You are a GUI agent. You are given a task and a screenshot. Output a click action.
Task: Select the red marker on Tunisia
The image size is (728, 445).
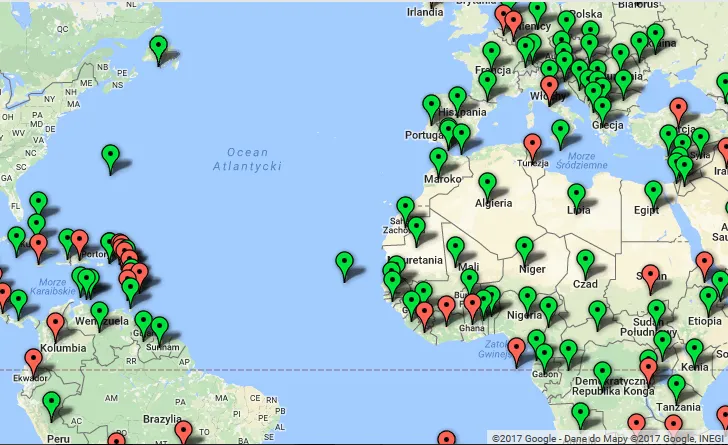point(533,147)
